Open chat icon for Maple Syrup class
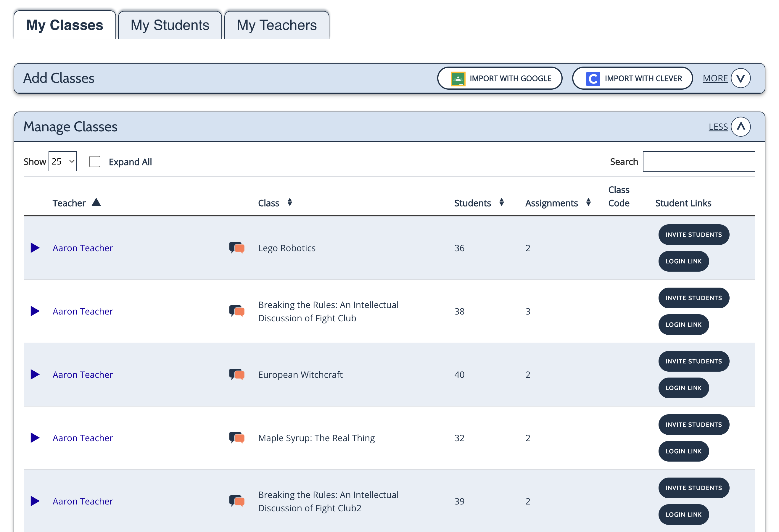The width and height of the screenshot is (779, 532). coord(237,438)
